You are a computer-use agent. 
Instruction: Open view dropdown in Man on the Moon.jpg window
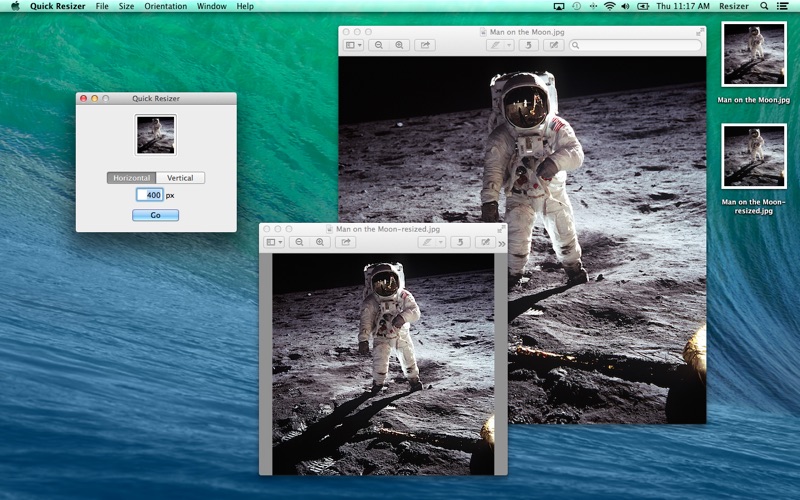pos(353,45)
